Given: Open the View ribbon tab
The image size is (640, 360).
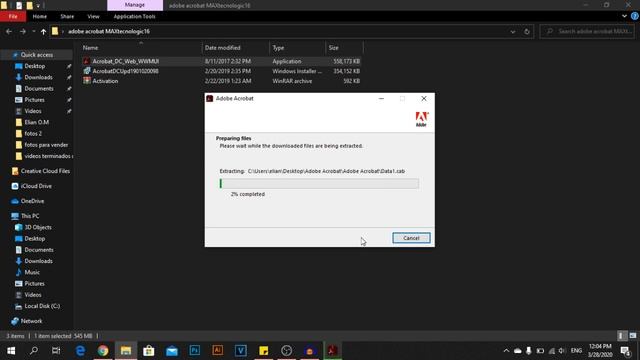Looking at the screenshot, I should (x=93, y=16).
